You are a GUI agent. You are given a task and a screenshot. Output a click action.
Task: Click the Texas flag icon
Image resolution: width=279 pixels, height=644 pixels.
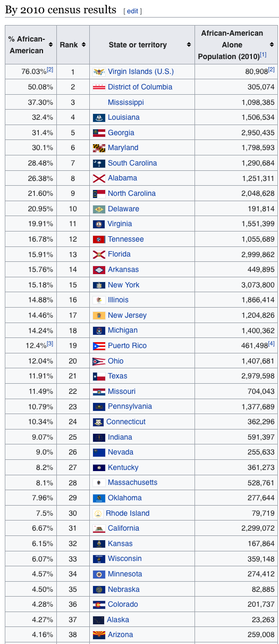click(99, 376)
